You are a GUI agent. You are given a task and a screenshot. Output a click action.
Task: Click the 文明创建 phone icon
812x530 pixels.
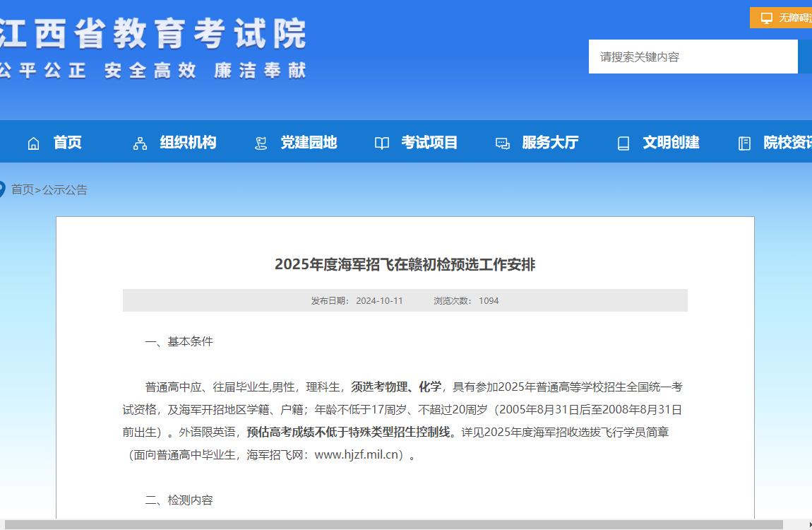[x=623, y=143]
